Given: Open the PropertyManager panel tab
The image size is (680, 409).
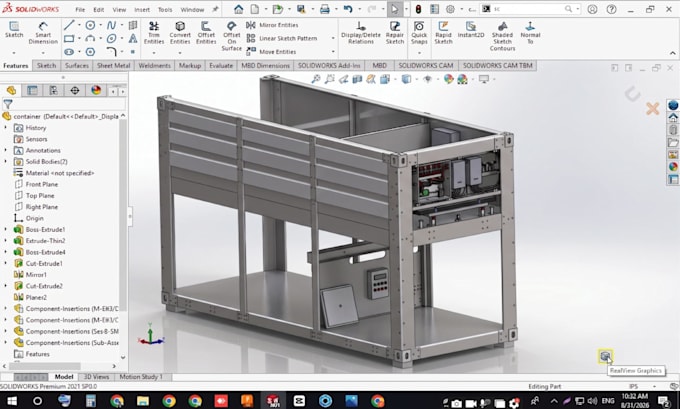Looking at the screenshot, I should pos(32,90).
